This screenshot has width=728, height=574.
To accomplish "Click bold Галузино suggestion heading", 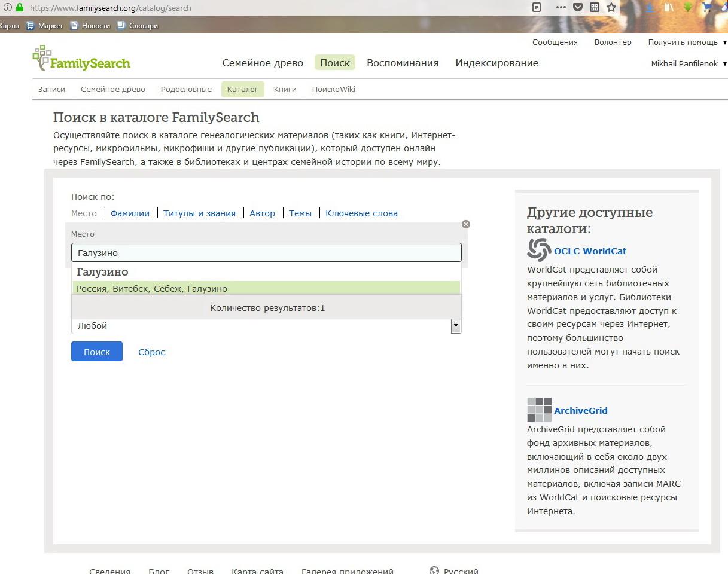I will (x=102, y=272).
